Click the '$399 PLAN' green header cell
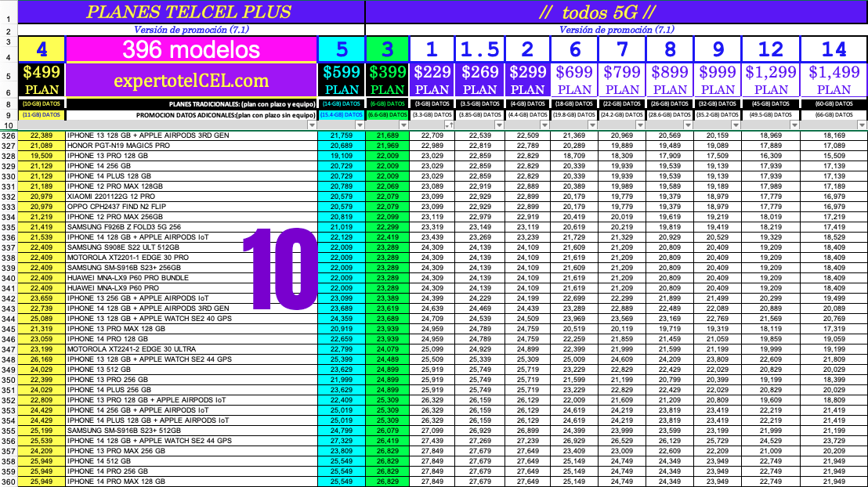Image resolution: width=868 pixels, height=487 pixels. click(x=388, y=80)
